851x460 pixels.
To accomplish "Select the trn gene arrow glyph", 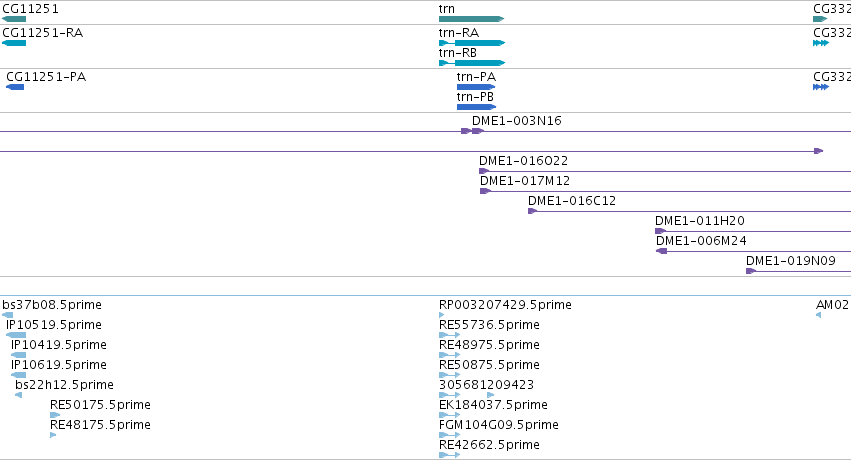I will click(x=472, y=19).
